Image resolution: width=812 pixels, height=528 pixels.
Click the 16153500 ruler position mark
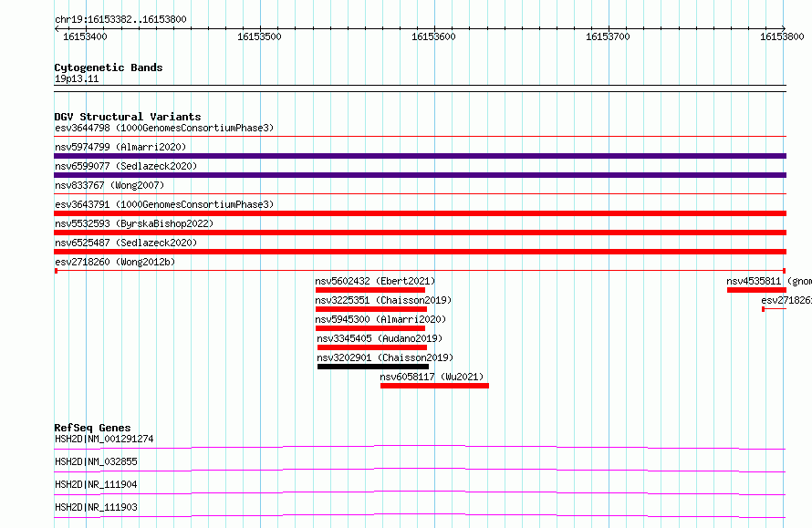click(259, 36)
